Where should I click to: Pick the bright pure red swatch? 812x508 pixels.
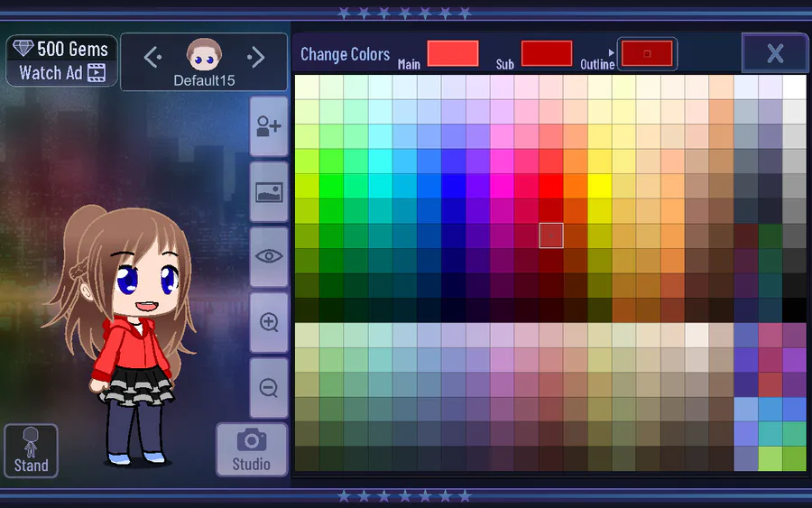coord(551,186)
